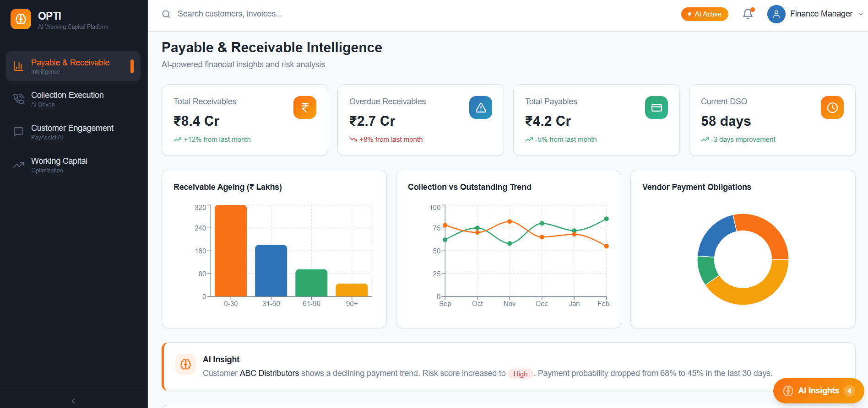868x408 pixels.
Task: Open the AI Insights floating button
Action: pos(819,391)
